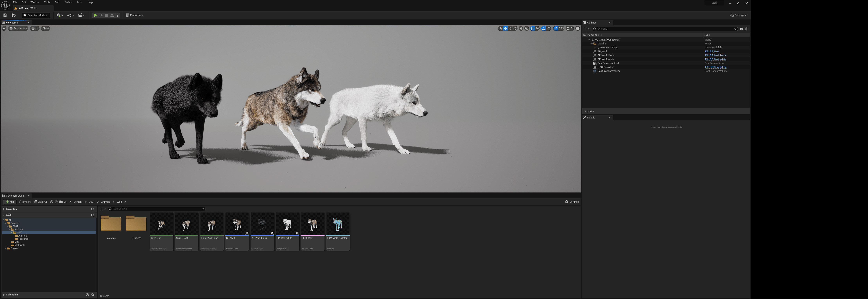Select the BP_Wolf_white asset thumbnail

coord(287,224)
